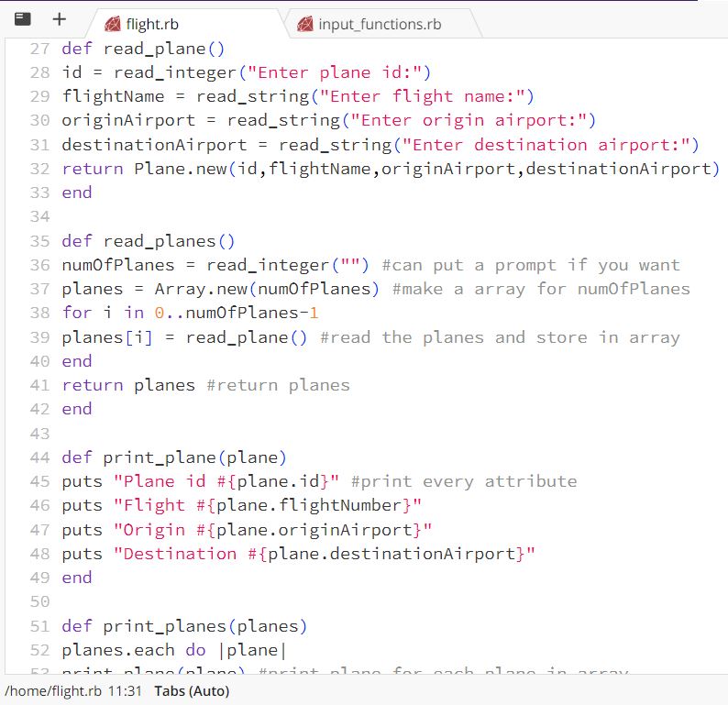Click the '#make a array for numOfPlanes' comment
Viewport: 728px width, 705px height.
coord(541,289)
